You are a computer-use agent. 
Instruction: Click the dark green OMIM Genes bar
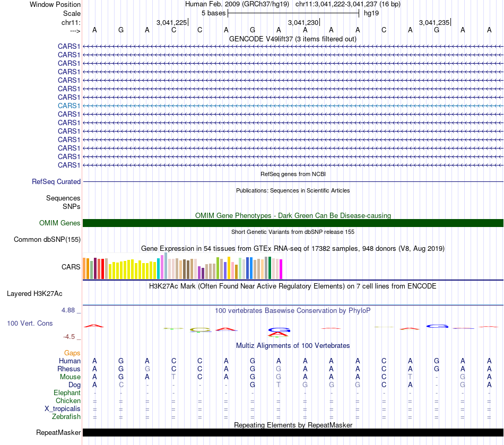(293, 223)
